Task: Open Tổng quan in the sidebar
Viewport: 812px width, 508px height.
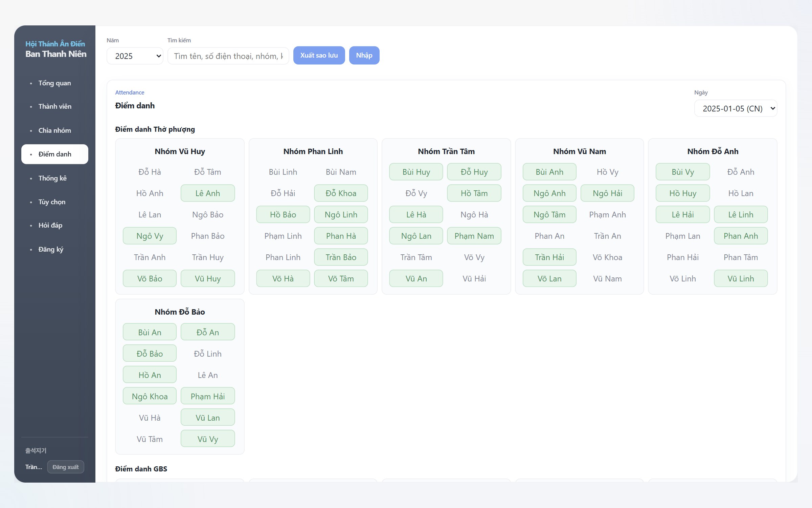Action: (55, 83)
